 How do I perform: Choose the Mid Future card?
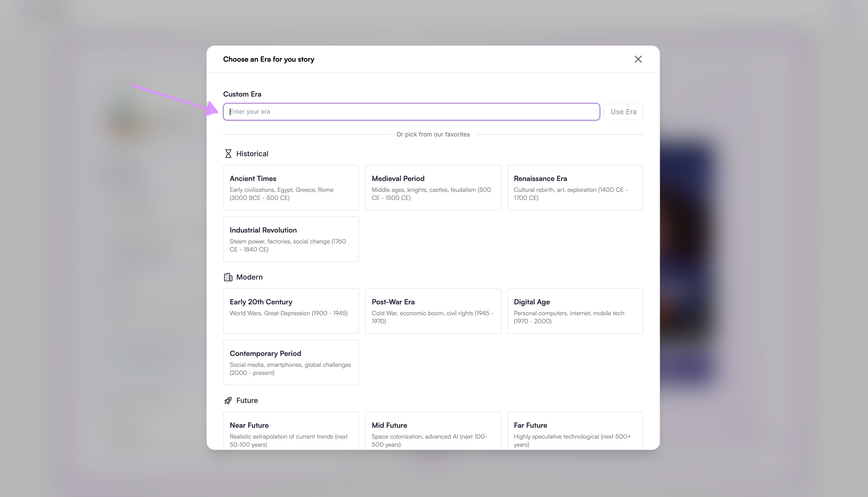tap(433, 431)
